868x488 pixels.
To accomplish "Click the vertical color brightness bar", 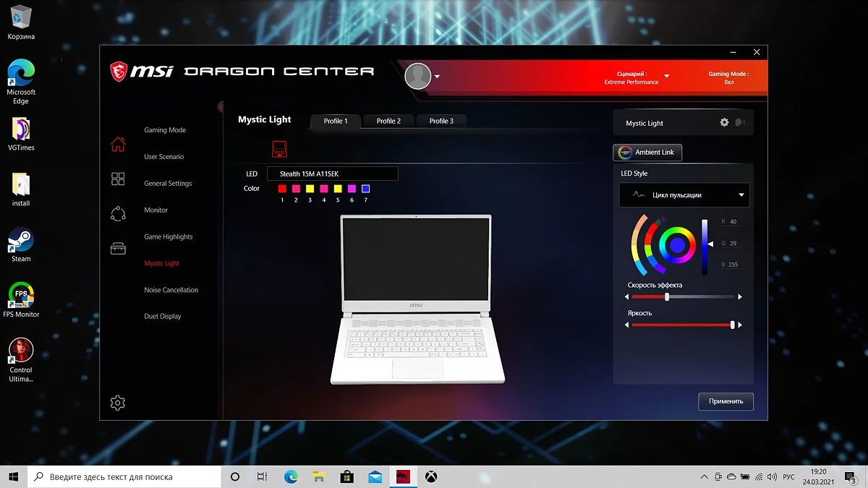I will point(705,247).
